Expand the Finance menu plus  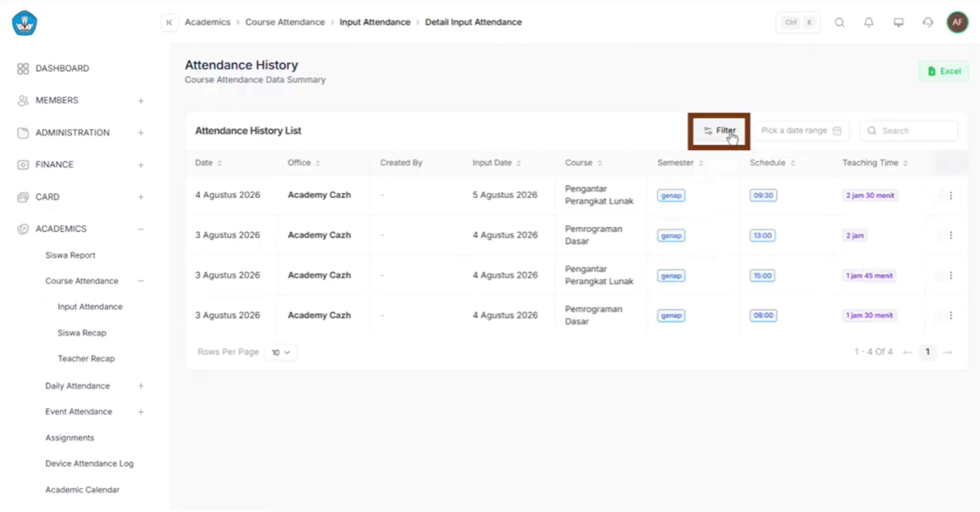[x=141, y=165]
